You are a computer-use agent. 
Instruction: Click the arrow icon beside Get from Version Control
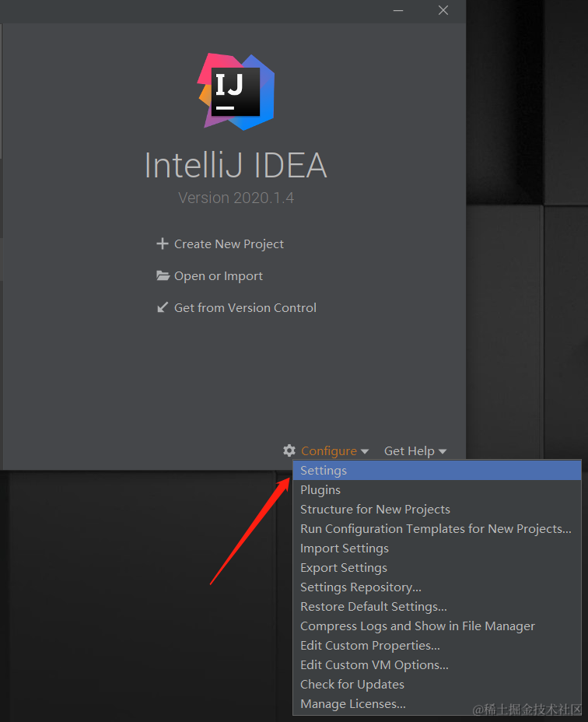point(162,307)
